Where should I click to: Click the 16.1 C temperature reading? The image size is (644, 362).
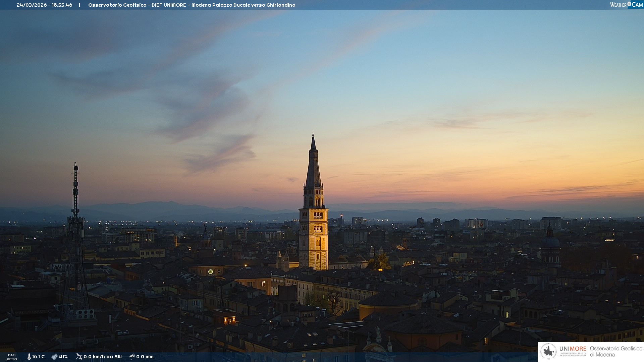coord(38,357)
